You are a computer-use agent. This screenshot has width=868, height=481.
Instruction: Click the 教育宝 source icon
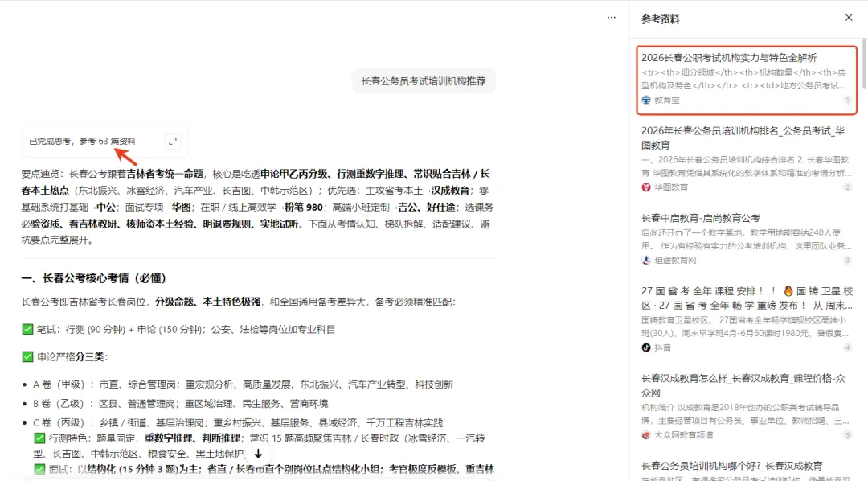[x=646, y=101]
